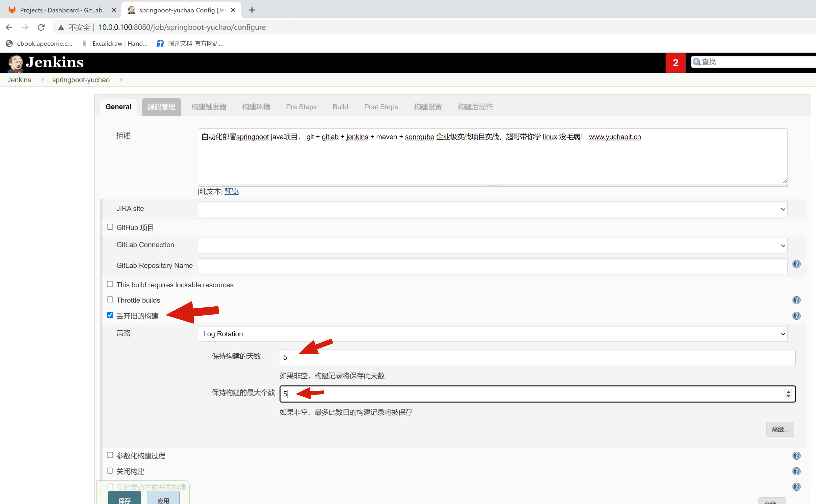
Task: Switch to the 源码管理 tab
Action: click(x=161, y=107)
